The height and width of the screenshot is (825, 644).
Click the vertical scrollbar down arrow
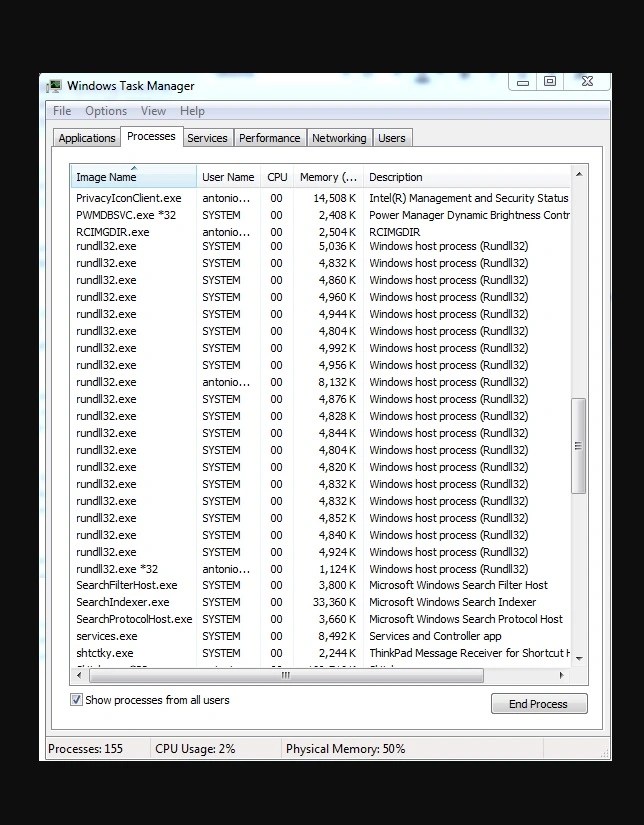[x=579, y=658]
